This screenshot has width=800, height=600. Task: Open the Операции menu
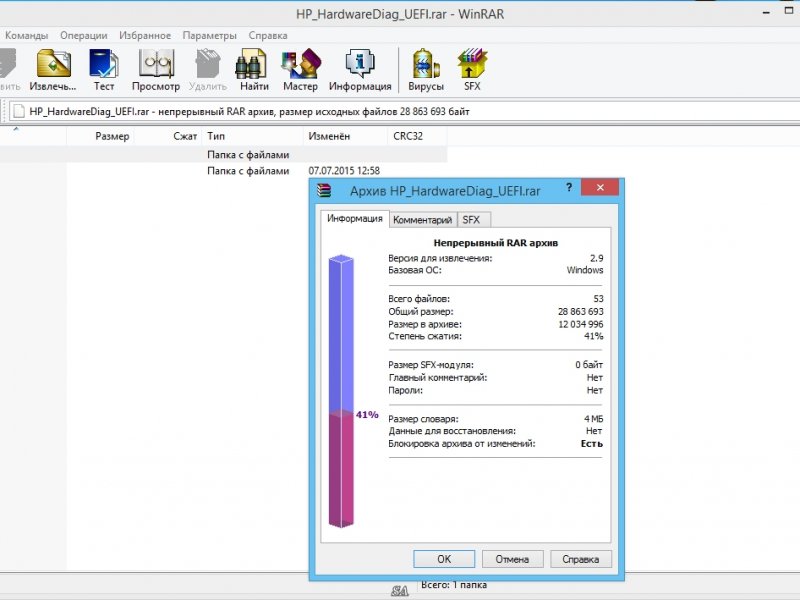pyautogui.click(x=84, y=35)
